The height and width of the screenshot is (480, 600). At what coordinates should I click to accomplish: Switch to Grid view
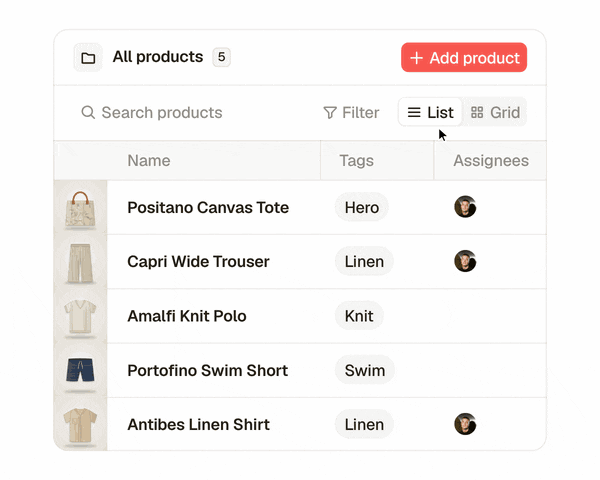click(x=495, y=113)
